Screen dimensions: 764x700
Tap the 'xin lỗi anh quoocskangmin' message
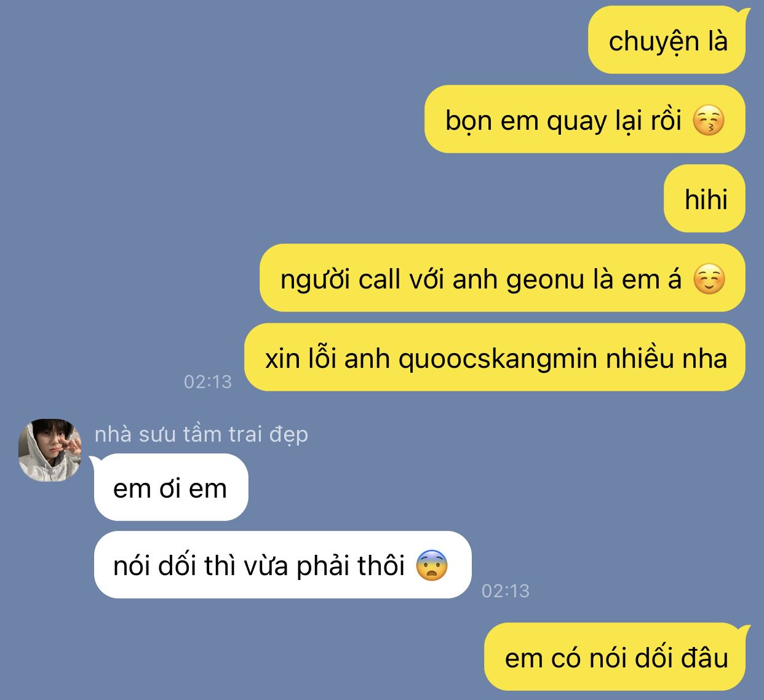click(495, 357)
